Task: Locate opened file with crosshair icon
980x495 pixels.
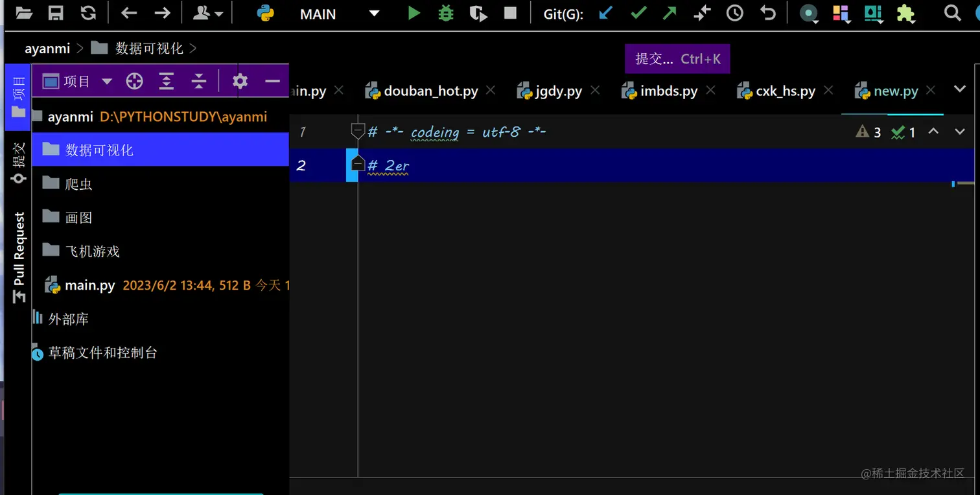Action: (x=134, y=81)
